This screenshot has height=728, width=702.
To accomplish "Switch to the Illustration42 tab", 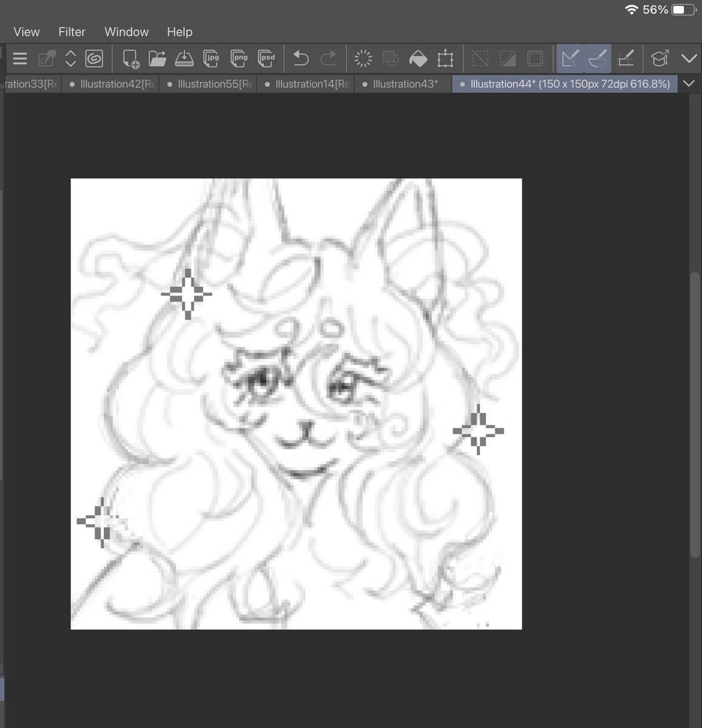I will pyautogui.click(x=111, y=84).
